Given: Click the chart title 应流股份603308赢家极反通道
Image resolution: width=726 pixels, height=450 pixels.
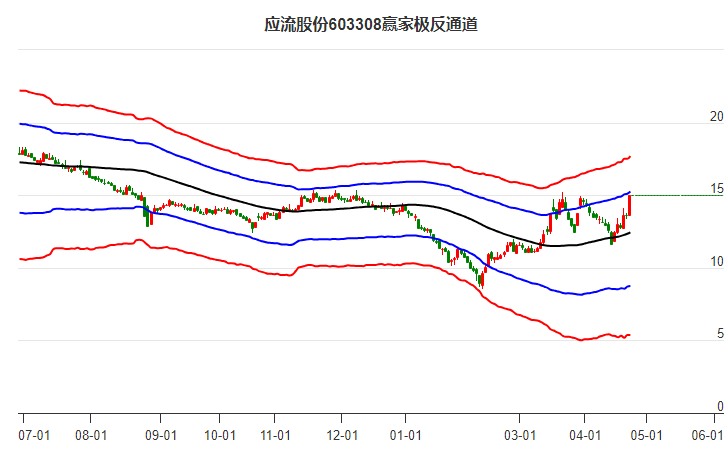Looking at the screenshot, I should [x=370, y=25].
